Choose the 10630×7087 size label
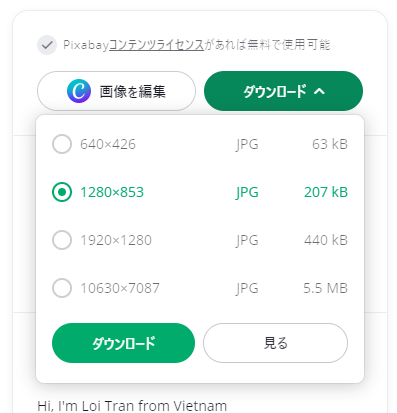Image resolution: width=397 pixels, height=413 pixels. point(120,288)
